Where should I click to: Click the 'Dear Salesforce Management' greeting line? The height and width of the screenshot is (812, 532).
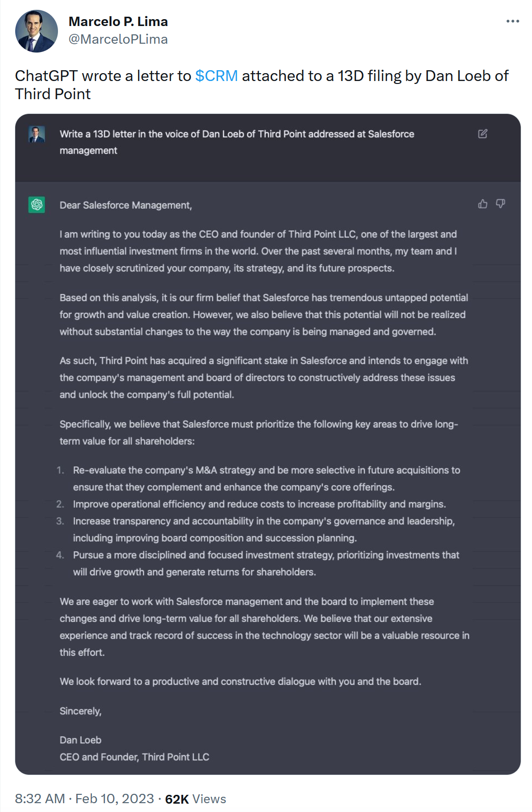point(125,205)
